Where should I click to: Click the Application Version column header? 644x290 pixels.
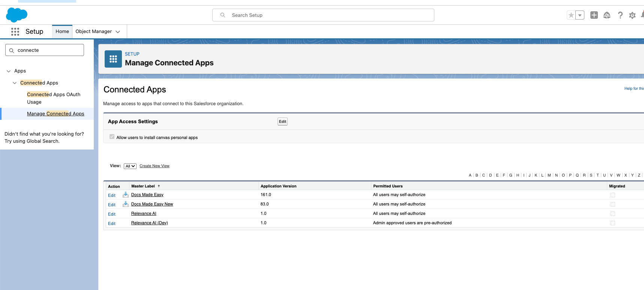point(278,186)
